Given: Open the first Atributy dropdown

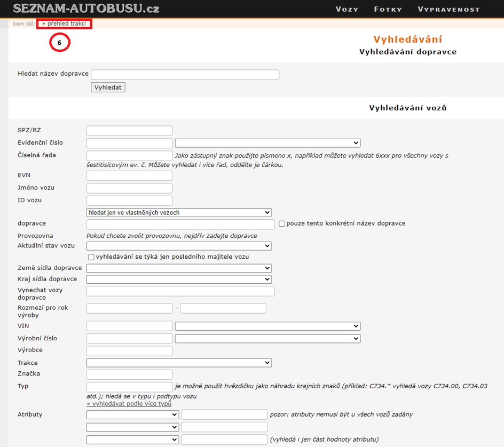Looking at the screenshot, I should (x=132, y=415).
